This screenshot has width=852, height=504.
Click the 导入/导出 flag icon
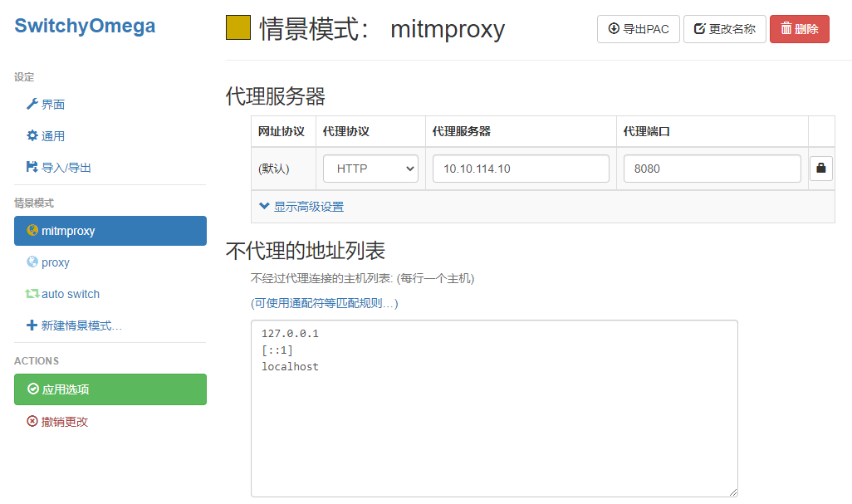[x=34, y=167]
